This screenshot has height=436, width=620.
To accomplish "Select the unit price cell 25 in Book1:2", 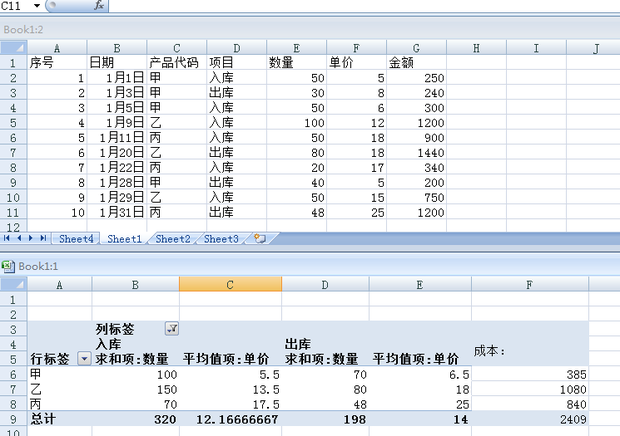I will [x=356, y=213].
